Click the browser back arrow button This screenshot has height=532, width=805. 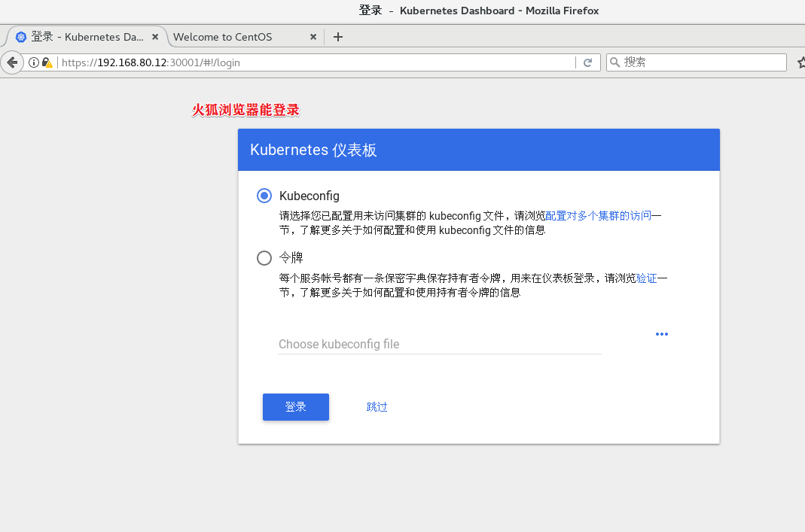(12, 62)
